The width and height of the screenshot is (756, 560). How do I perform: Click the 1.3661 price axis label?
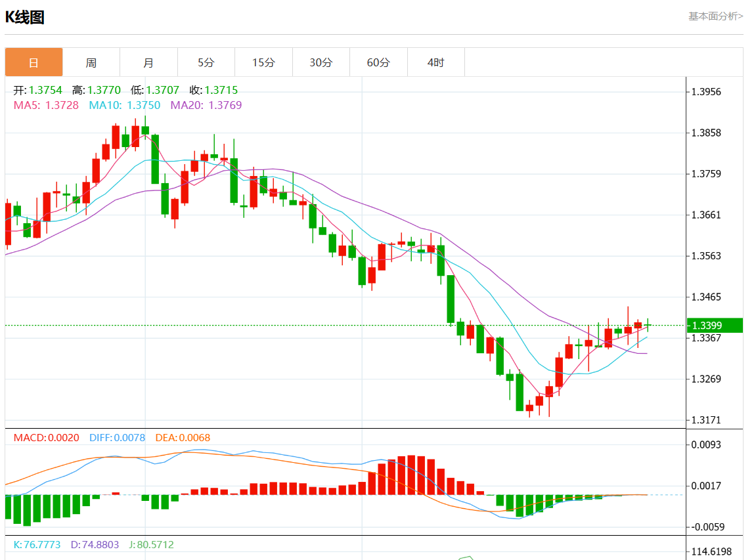coord(706,215)
